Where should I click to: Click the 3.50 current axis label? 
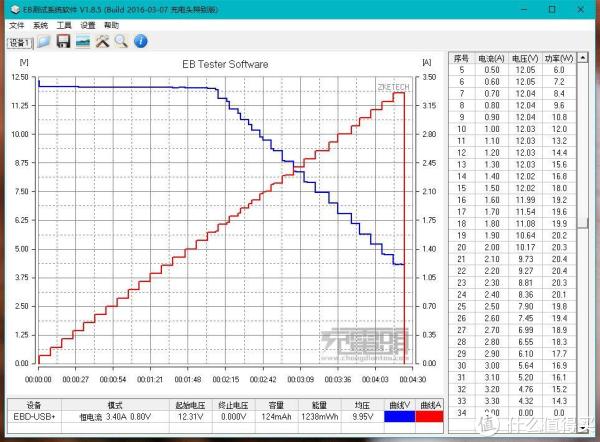point(429,77)
